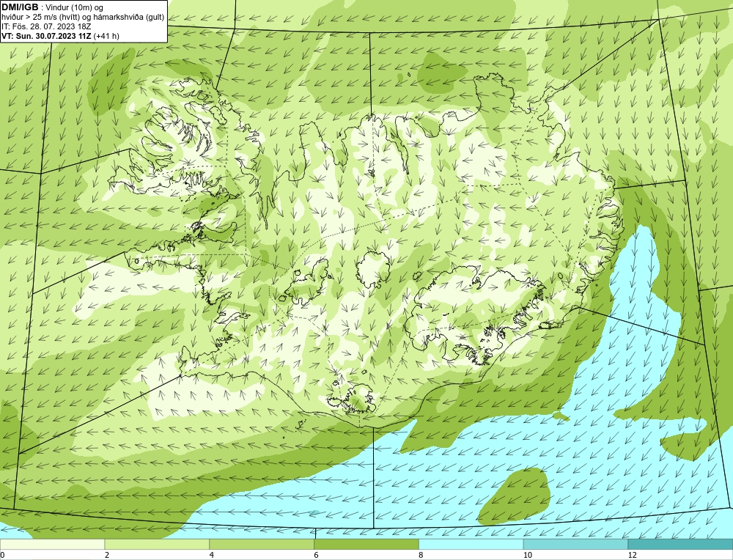Click the 'hviður > 25 m/s (hvítt)' text
Viewport: 733px width, 560px height.
point(40,18)
